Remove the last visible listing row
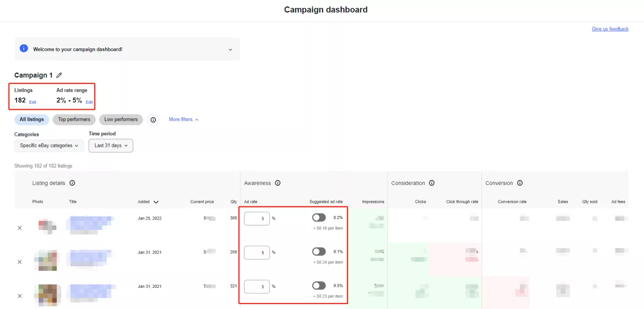Screen dimensions: 644x309 tap(20, 296)
